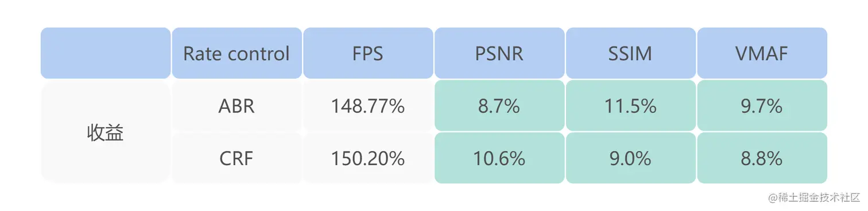Select the 11.5% SSIM cell
The width and height of the screenshot is (868, 211).
(630, 106)
